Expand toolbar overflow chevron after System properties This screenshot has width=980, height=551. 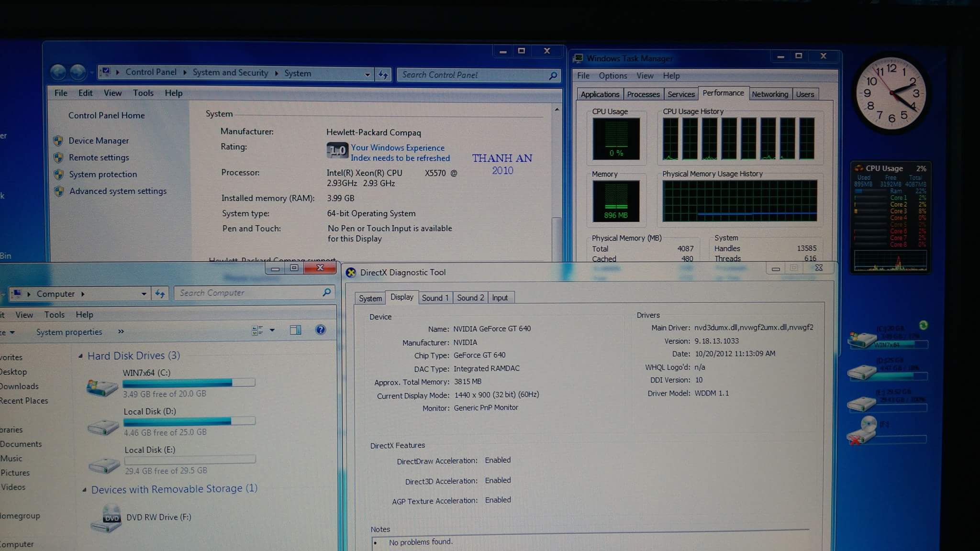[121, 331]
